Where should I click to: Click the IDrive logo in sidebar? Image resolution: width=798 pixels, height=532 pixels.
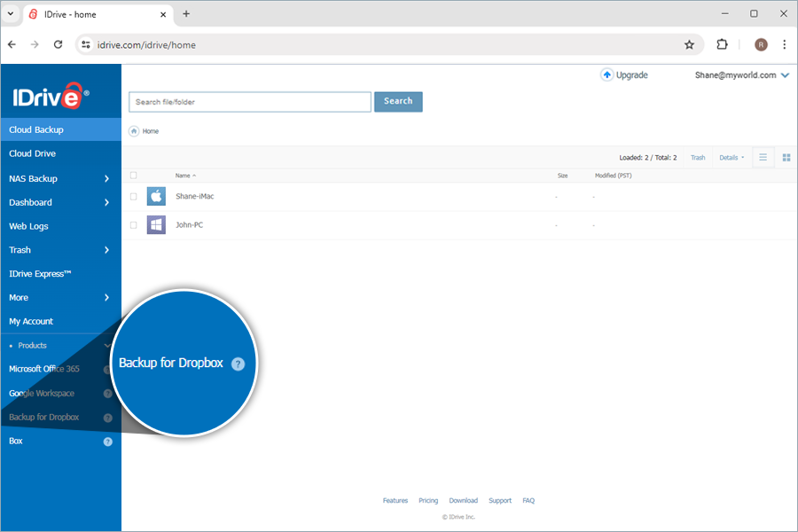coord(51,96)
